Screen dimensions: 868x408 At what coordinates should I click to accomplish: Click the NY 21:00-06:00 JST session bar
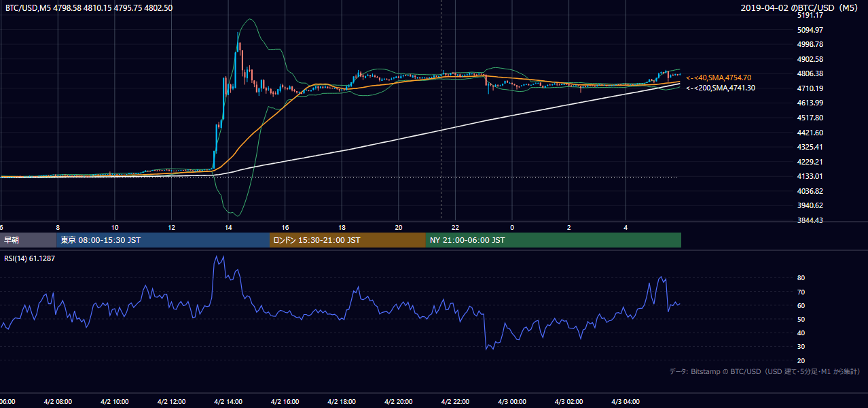coord(554,240)
